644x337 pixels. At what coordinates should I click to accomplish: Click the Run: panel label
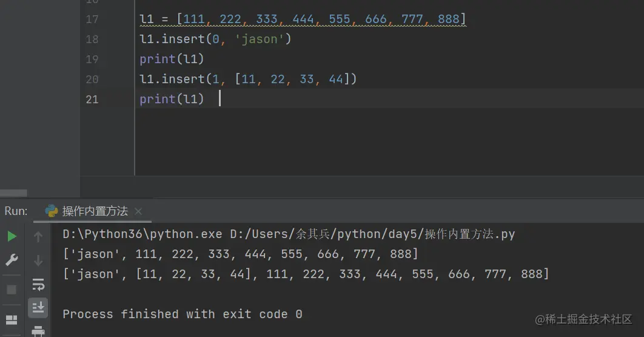point(16,211)
